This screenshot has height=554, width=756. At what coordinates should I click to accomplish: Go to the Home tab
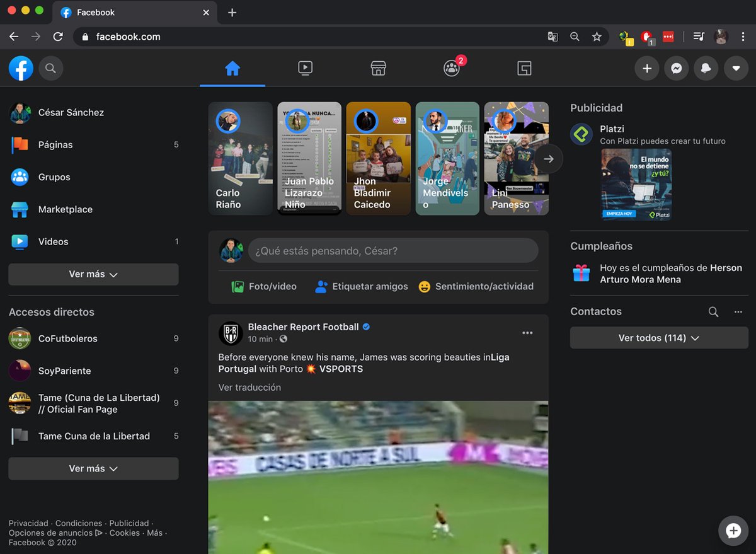[x=232, y=68]
